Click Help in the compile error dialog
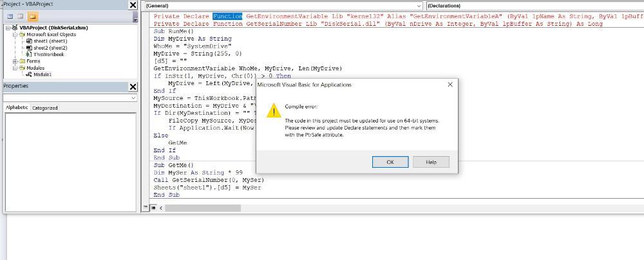This screenshot has height=260, width=644. (x=431, y=162)
